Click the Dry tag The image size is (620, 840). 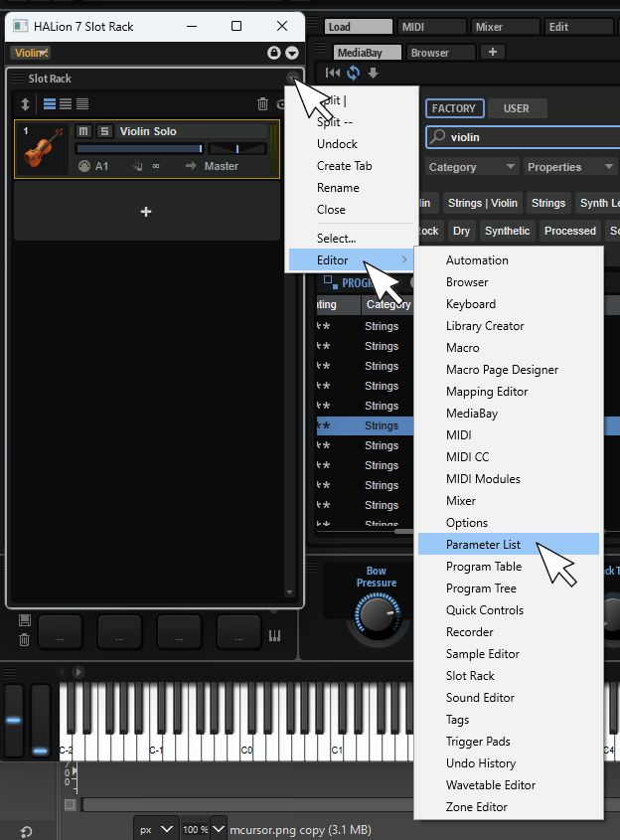[461, 231]
